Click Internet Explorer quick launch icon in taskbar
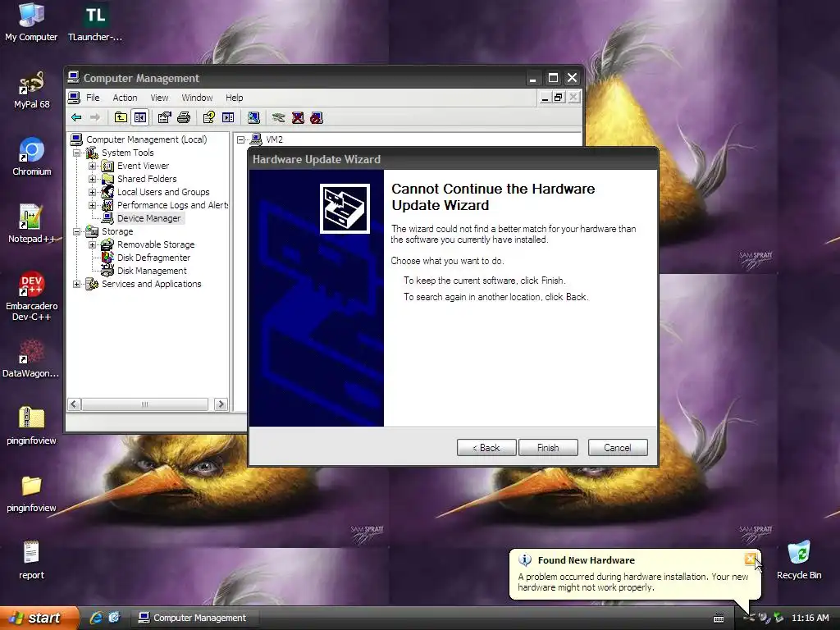 (x=97, y=618)
